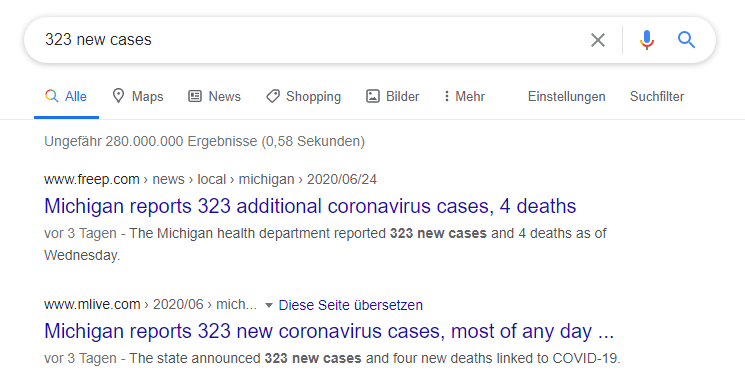Click 'Diese Seite übersetzen' translate link
The height and width of the screenshot is (391, 745).
pos(350,305)
